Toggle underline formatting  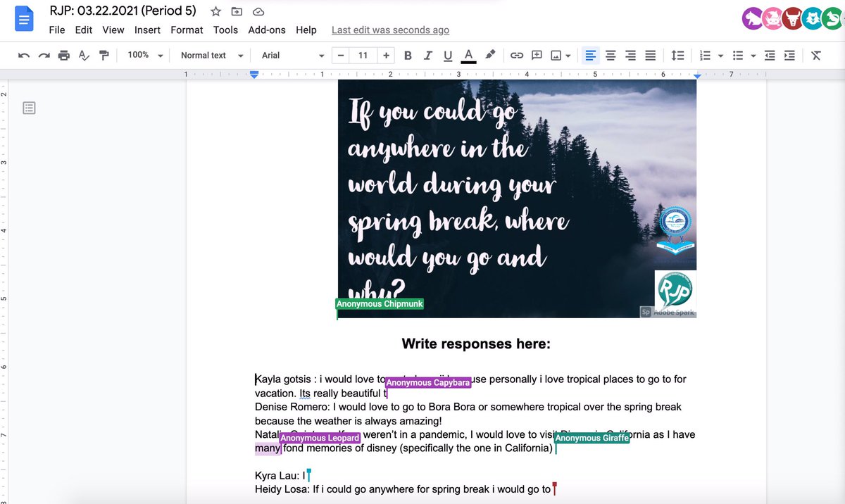448,55
